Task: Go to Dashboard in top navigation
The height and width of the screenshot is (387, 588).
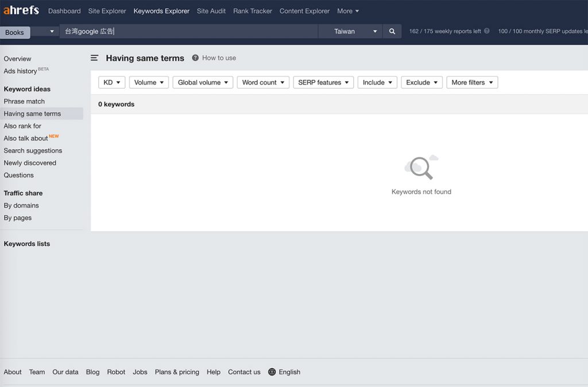Action: [x=64, y=11]
